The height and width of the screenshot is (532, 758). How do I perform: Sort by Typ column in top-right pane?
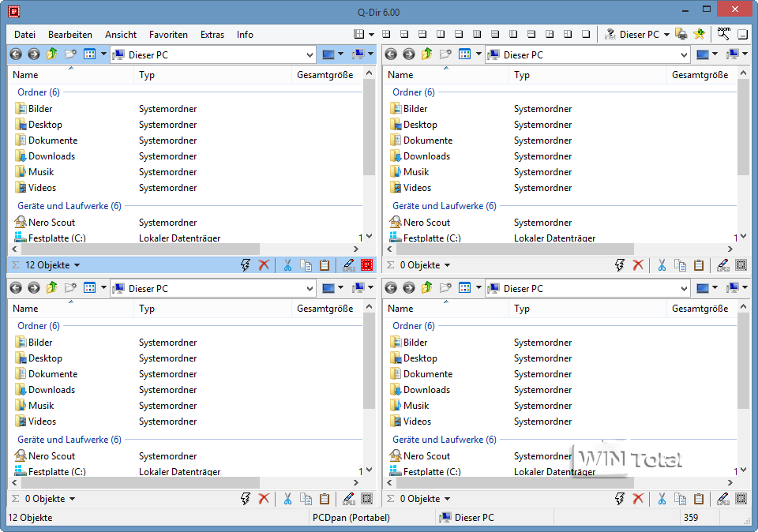coord(587,75)
